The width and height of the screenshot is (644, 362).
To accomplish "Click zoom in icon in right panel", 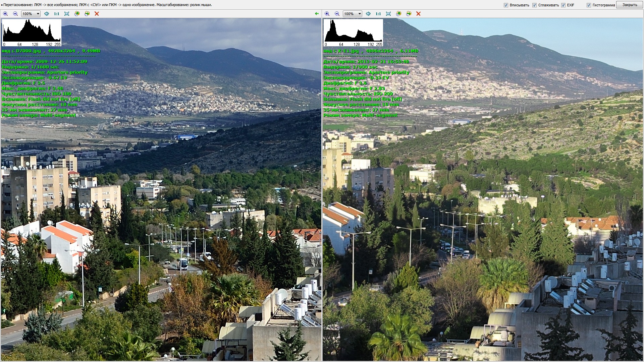I will [x=327, y=14].
